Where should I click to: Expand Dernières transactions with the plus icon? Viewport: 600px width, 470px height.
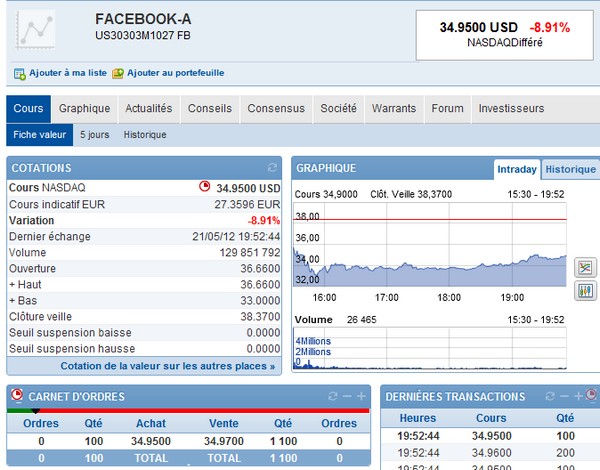coord(578,396)
